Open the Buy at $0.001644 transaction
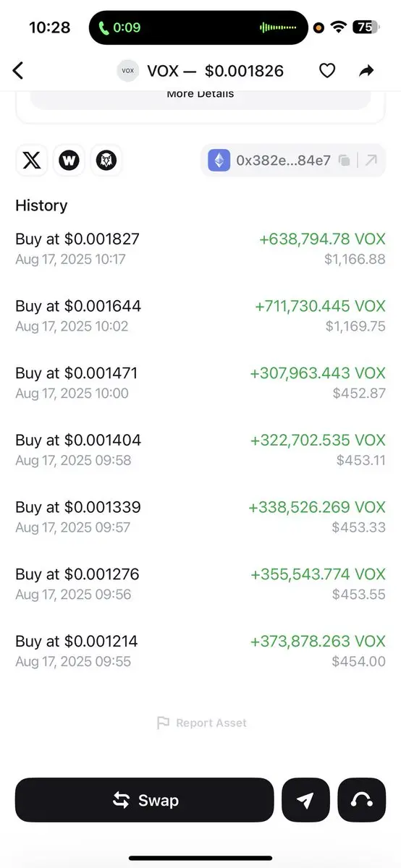Image resolution: width=401 pixels, height=868 pixels. point(200,315)
